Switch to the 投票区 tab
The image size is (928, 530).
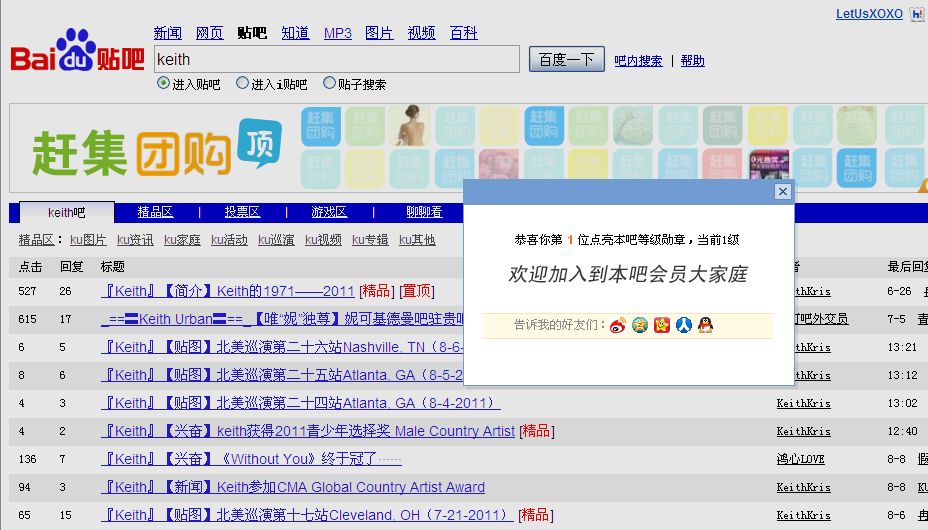(x=242, y=212)
